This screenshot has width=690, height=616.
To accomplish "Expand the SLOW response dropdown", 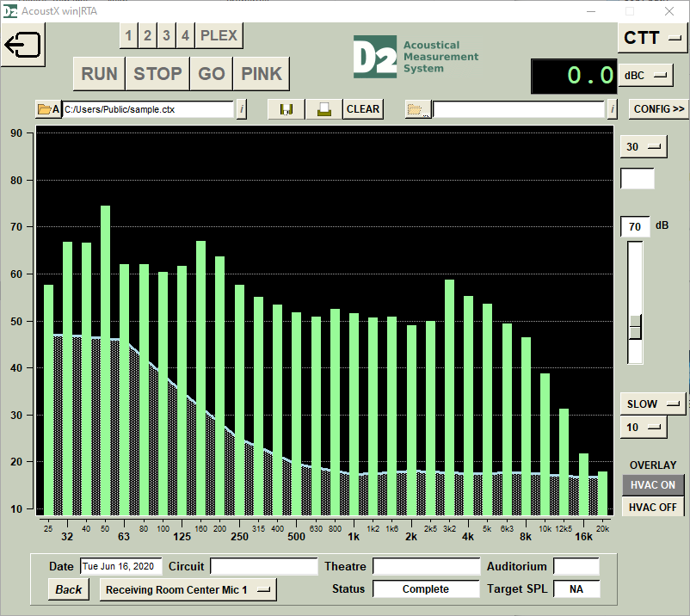I will click(x=652, y=403).
